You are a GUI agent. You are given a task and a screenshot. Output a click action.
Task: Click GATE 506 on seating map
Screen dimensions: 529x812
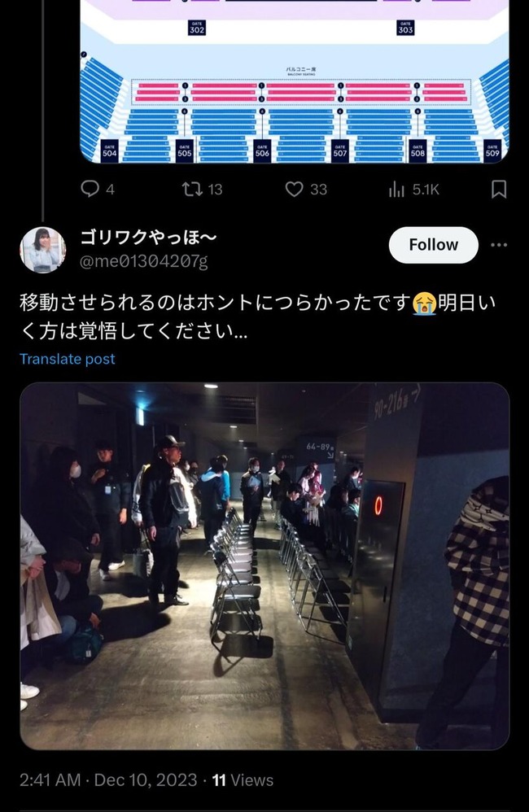click(262, 151)
